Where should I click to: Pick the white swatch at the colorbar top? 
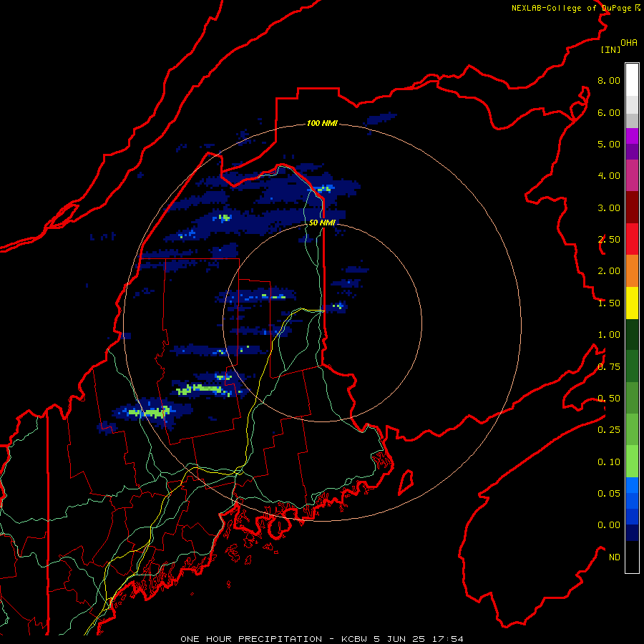point(632,79)
